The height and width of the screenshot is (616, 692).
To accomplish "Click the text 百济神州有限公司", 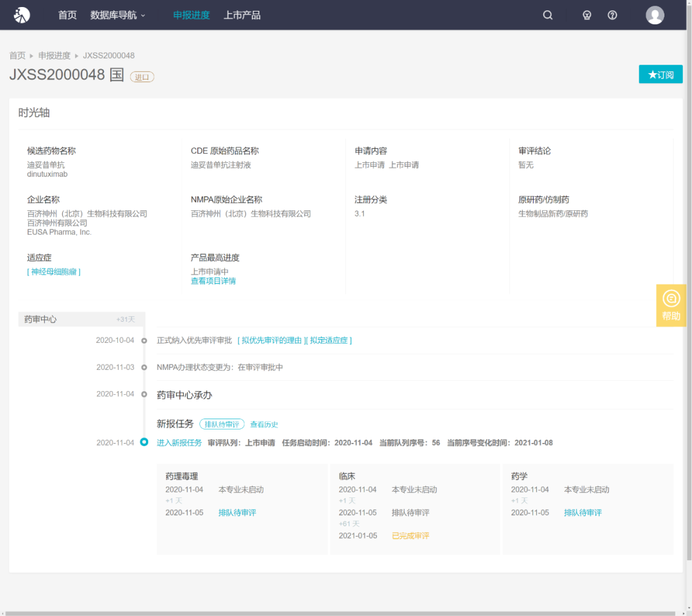I will coord(57,223).
